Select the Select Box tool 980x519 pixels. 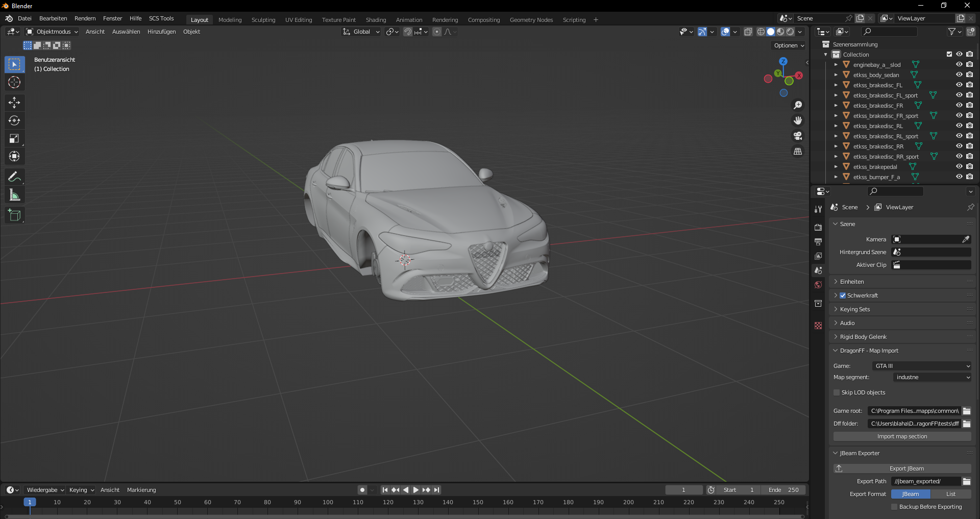click(x=14, y=64)
